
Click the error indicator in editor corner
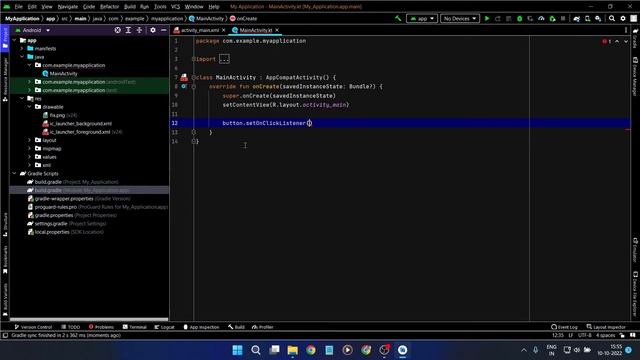tap(607, 41)
